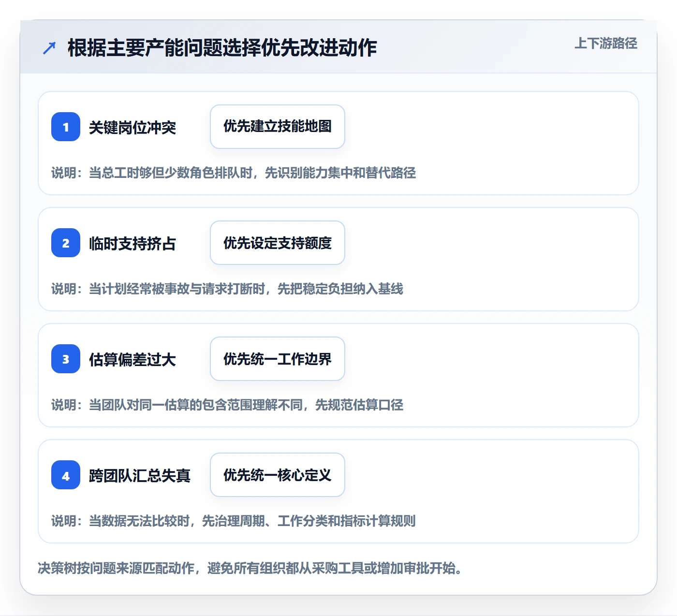Viewport: 677px width, 616px height.
Task: Select 关键岗位冲突 heading
Action: pos(132,128)
